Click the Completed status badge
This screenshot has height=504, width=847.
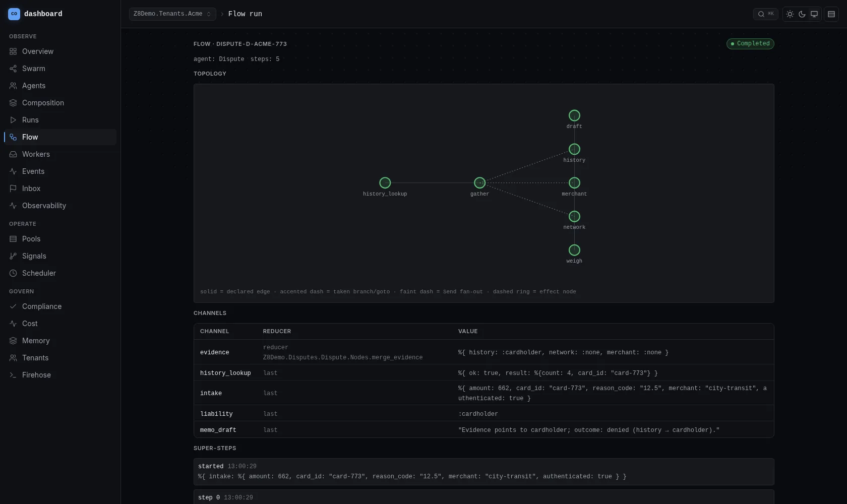(750, 44)
